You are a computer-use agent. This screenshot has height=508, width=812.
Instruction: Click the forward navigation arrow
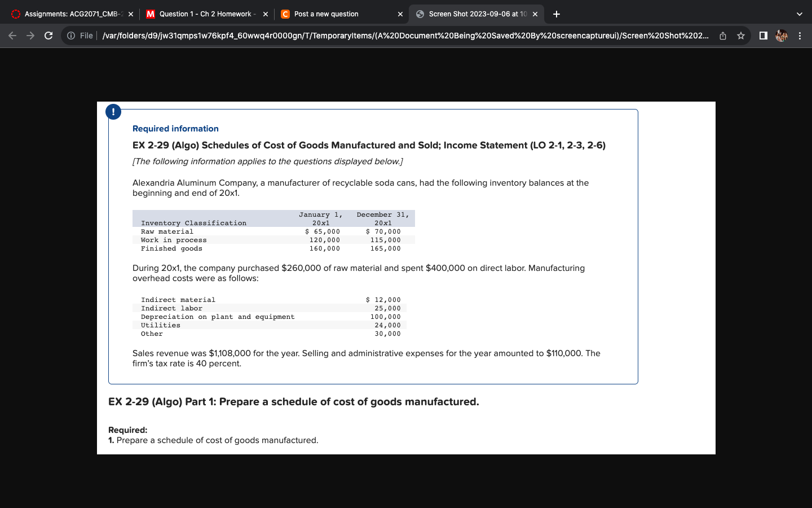click(x=30, y=35)
